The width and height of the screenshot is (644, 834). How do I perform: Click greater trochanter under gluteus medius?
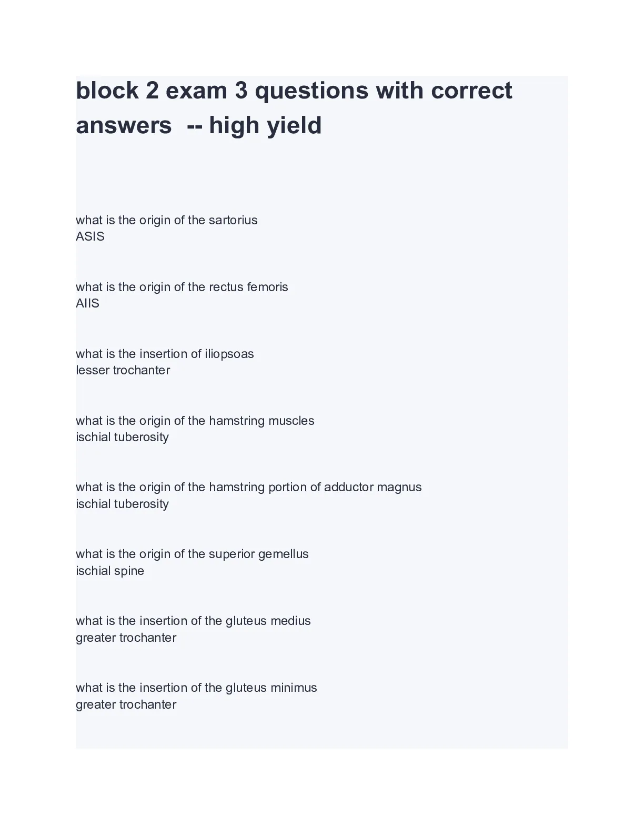tap(126, 638)
